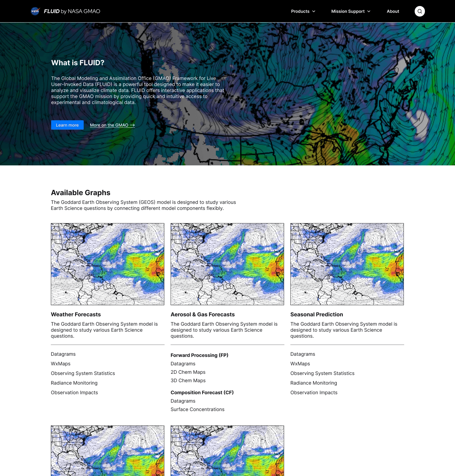
Task: Open WxMaps under Weather Forecasts
Action: click(x=60, y=364)
